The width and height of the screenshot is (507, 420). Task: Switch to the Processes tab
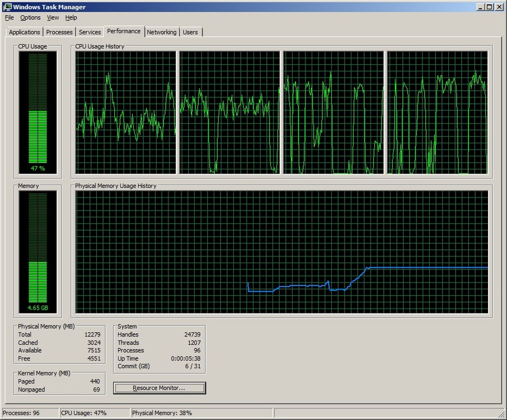[x=59, y=32]
